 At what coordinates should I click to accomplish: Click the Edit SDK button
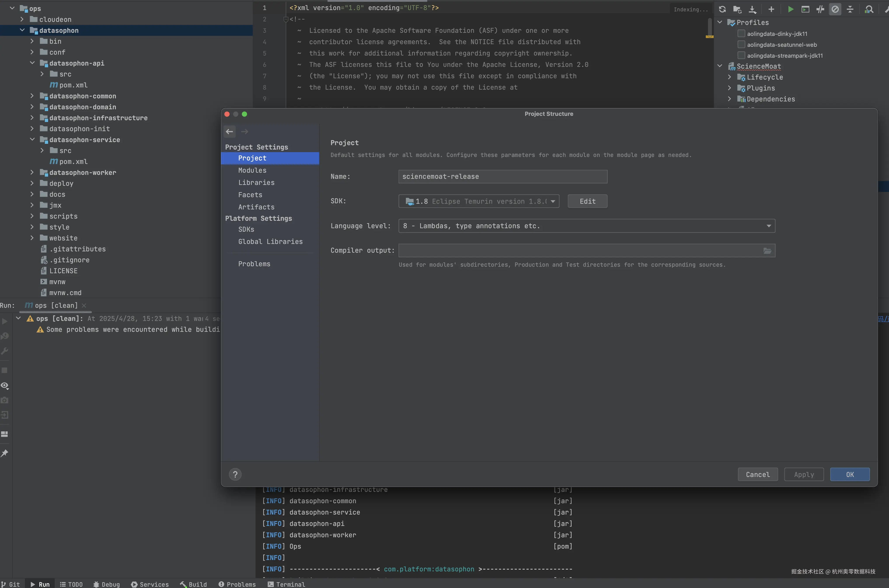coord(587,201)
